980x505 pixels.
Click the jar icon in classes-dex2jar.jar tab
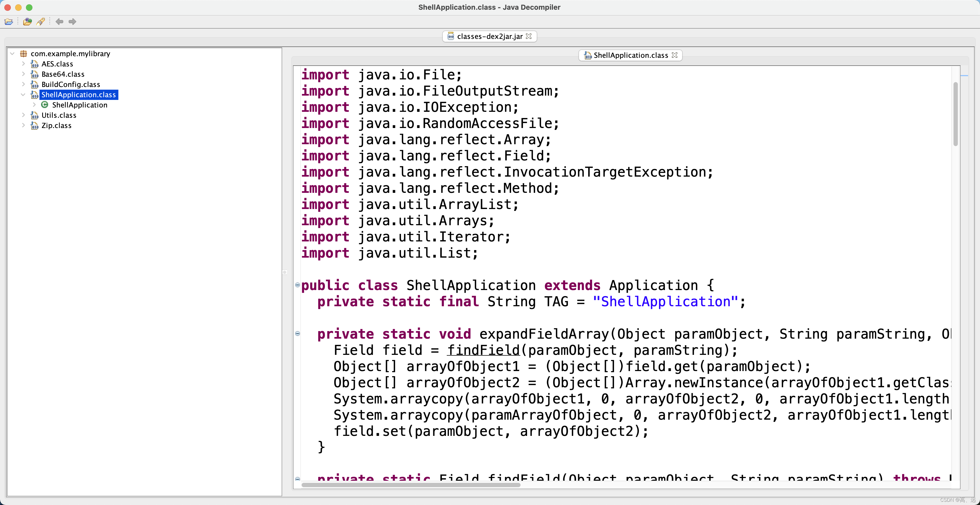click(x=451, y=36)
